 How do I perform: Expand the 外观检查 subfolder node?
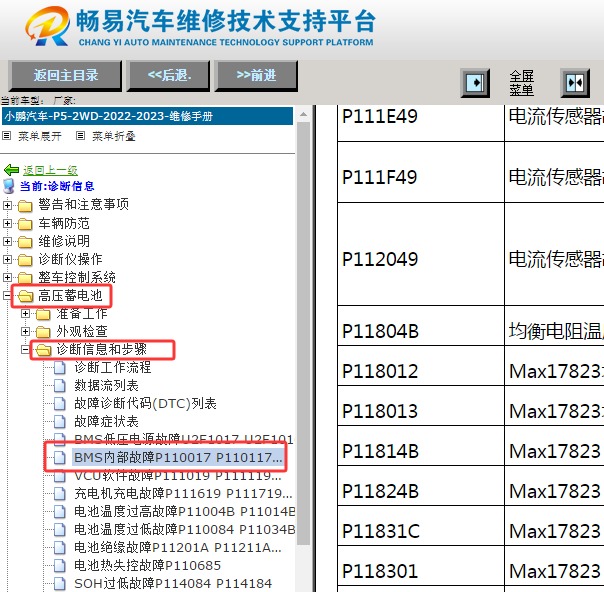point(25,331)
